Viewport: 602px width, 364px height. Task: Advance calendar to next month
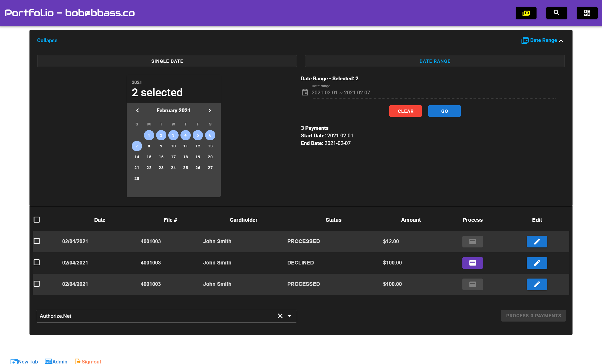(x=209, y=110)
